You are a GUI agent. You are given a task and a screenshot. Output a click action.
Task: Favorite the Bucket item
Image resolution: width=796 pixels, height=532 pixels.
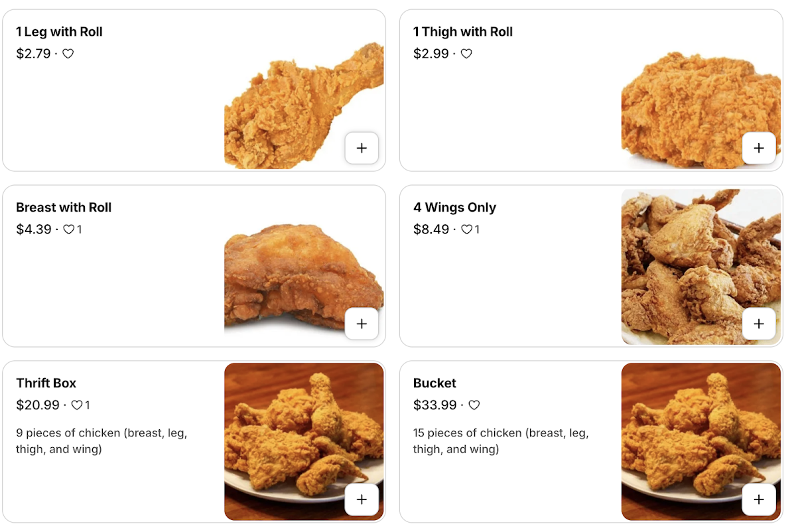[474, 405]
